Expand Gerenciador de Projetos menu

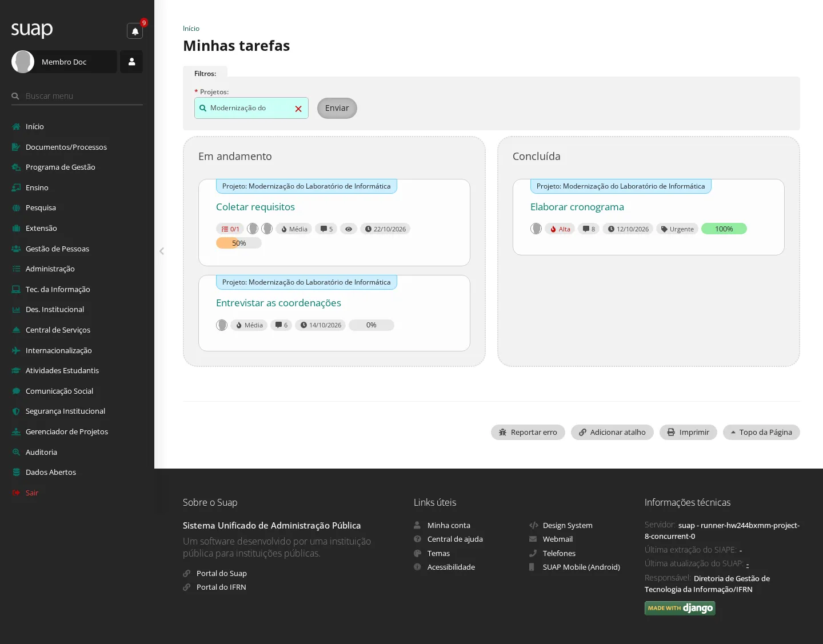[x=77, y=431]
